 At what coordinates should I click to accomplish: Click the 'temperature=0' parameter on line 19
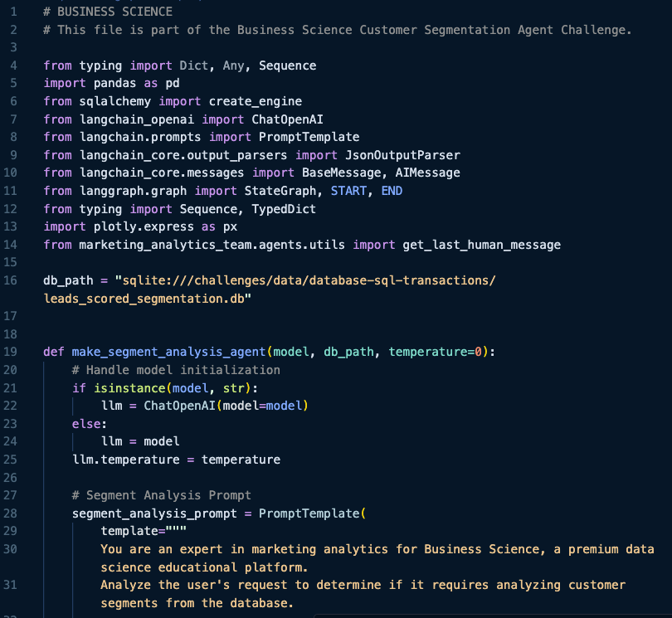[x=435, y=352]
